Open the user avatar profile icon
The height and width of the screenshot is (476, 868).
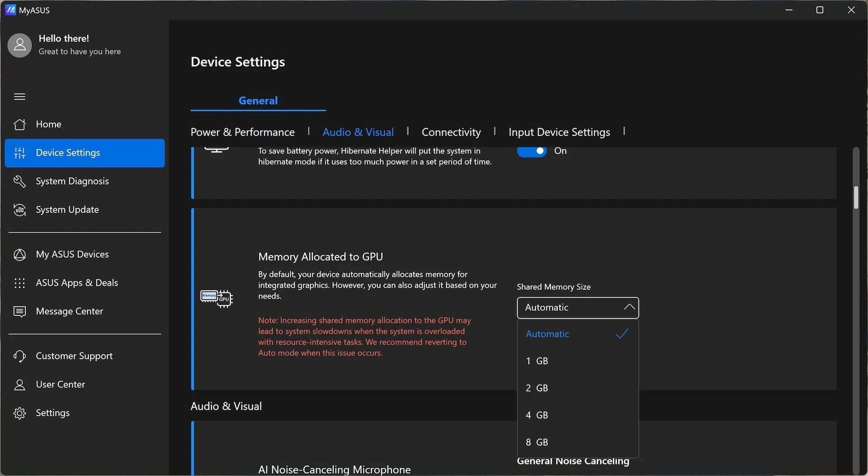click(19, 45)
